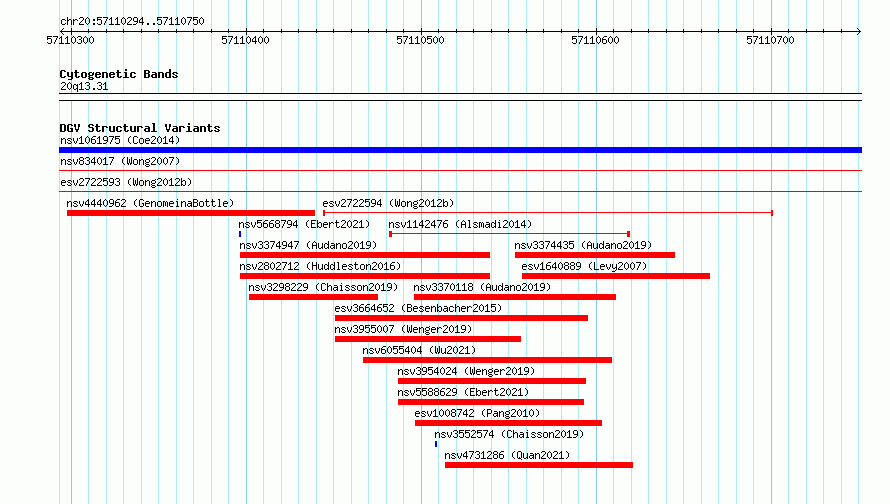The image size is (890, 504).
Task: Click the Cytogenetic Bands track title
Action: [119, 74]
